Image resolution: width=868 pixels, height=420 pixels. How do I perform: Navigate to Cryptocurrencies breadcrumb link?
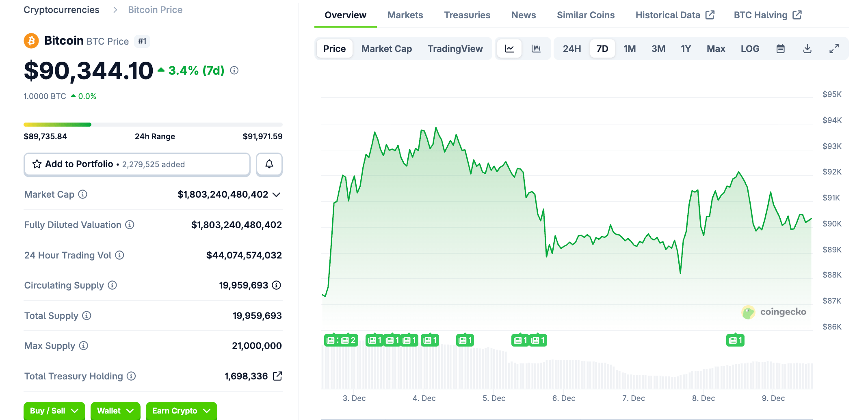[61, 9]
